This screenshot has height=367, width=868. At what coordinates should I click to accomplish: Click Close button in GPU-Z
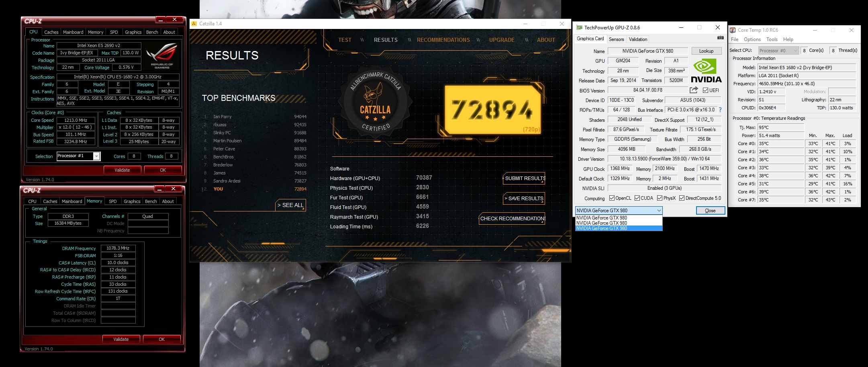[x=710, y=211]
